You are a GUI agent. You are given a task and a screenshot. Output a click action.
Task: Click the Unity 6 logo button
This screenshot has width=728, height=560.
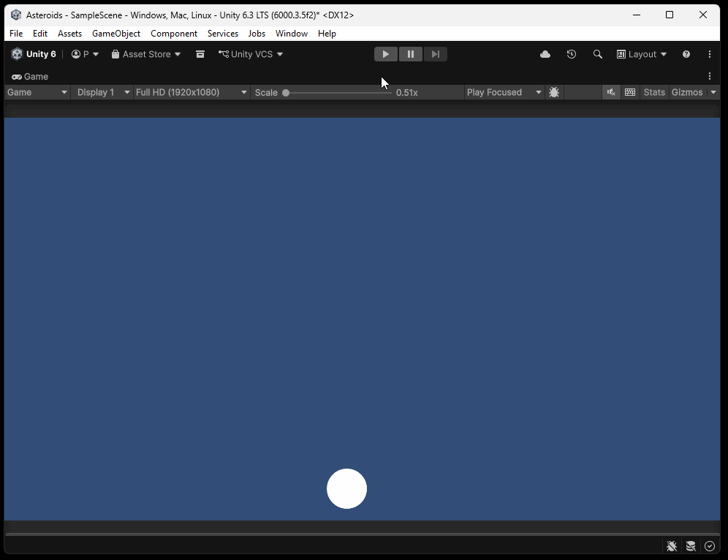tap(34, 54)
